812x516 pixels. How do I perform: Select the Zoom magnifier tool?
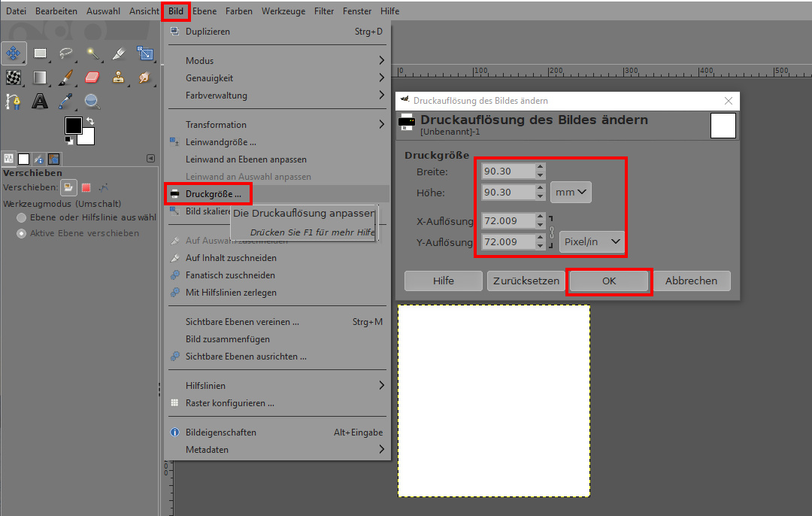point(92,102)
